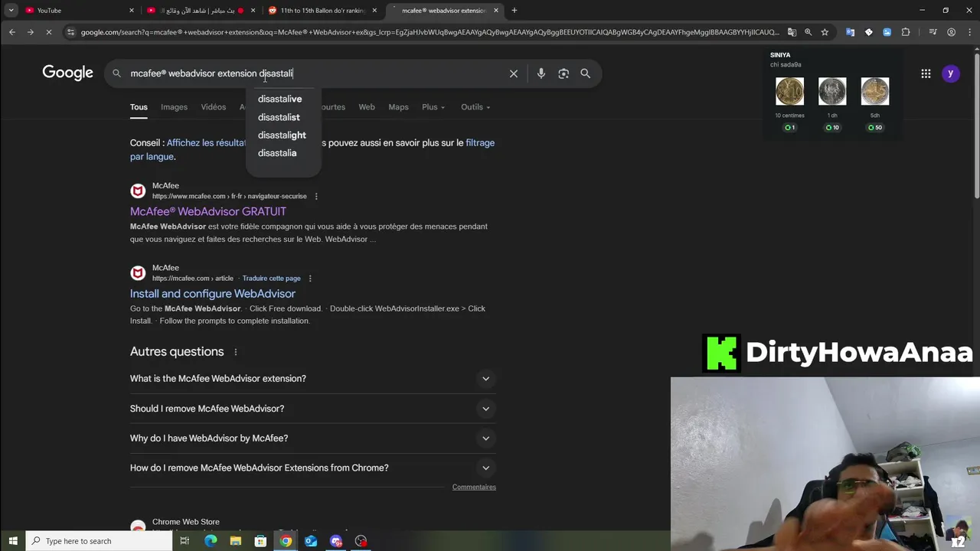Open the media controls icon
The height and width of the screenshot is (551, 980).
coord(933,32)
